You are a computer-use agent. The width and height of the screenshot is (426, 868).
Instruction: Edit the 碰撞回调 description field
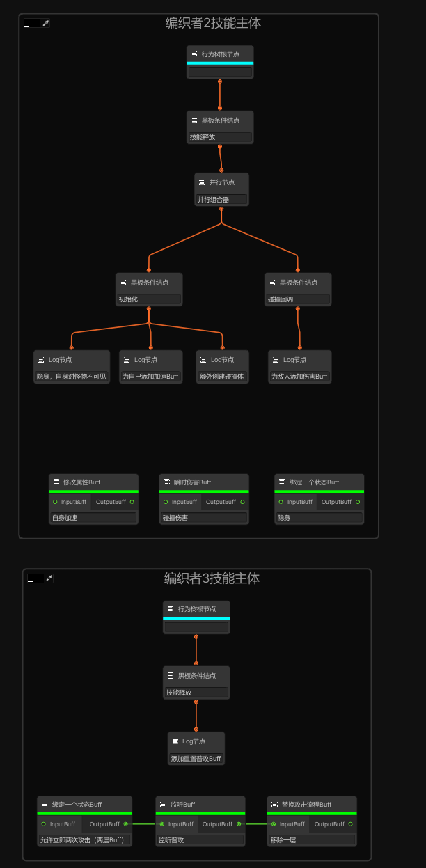pos(298,299)
